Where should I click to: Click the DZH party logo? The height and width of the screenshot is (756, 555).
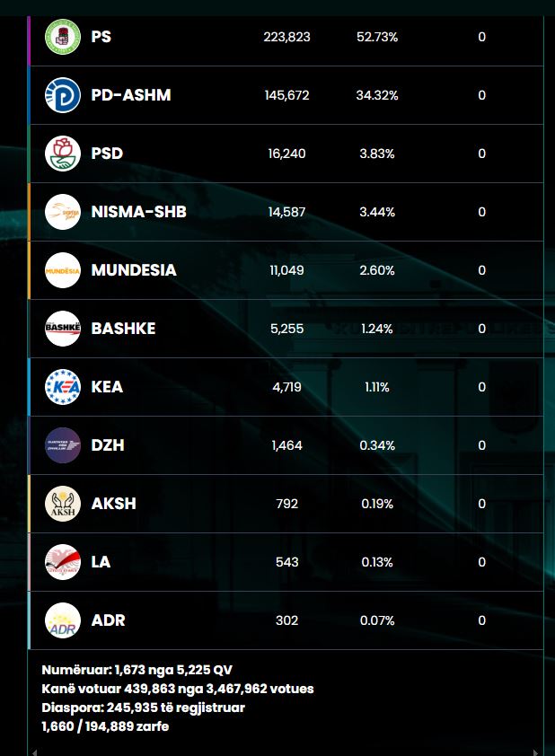coord(63,445)
